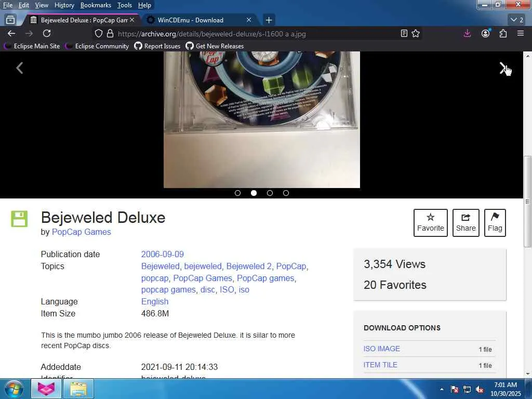Open Windows Explorer from the taskbar
This screenshot has height=399, width=532.
point(78,389)
